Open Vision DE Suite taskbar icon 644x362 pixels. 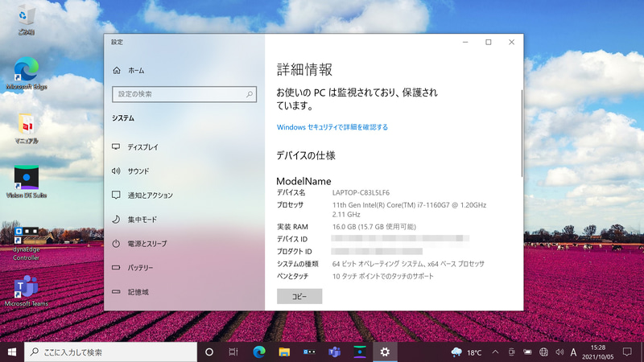click(x=360, y=352)
